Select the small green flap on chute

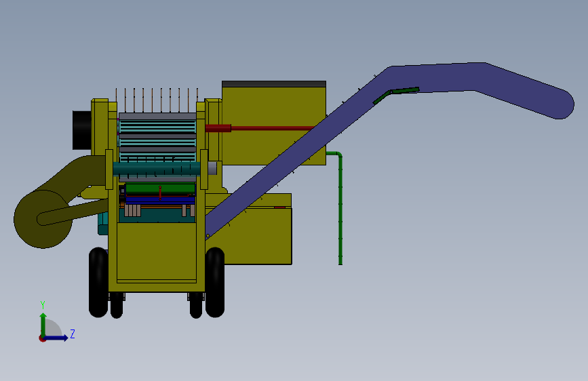395,94
